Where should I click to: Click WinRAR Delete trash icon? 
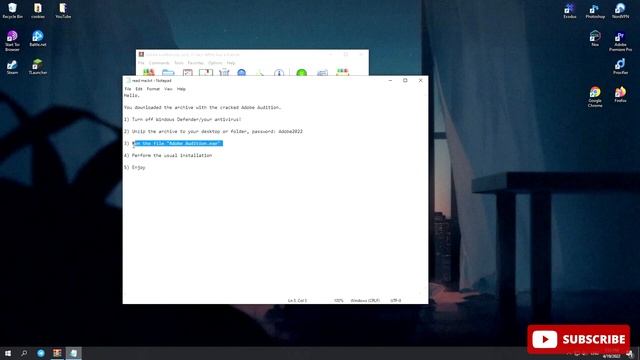point(224,73)
